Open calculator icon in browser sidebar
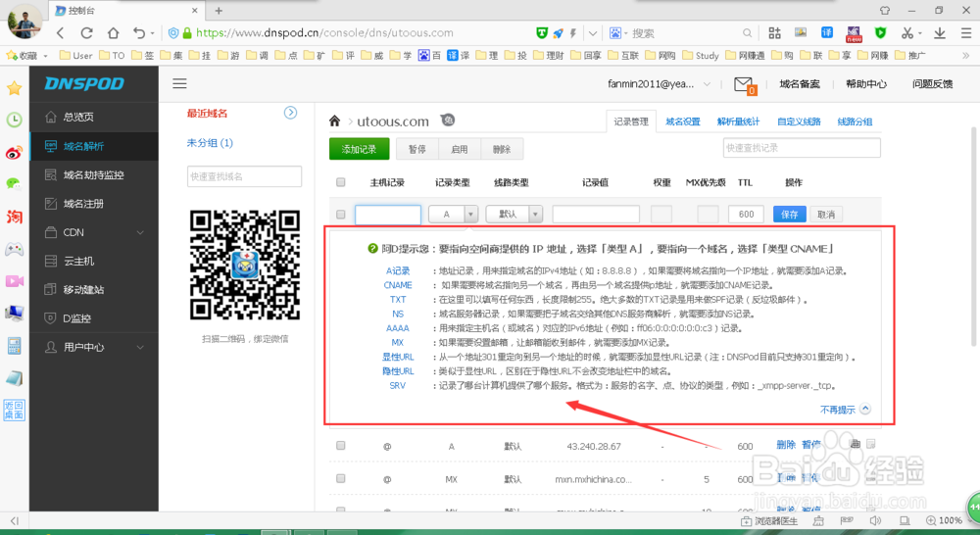This screenshot has width=980, height=535. click(15, 345)
